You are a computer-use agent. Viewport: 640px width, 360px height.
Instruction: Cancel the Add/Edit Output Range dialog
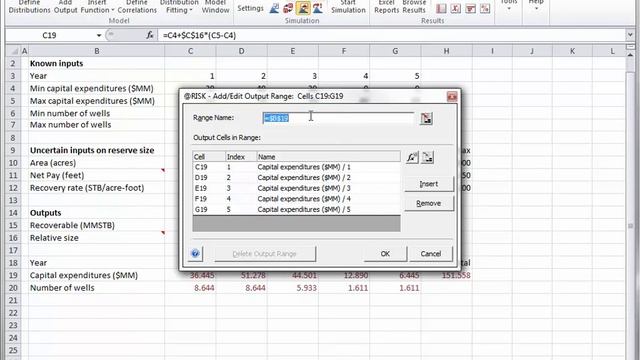pos(431,253)
